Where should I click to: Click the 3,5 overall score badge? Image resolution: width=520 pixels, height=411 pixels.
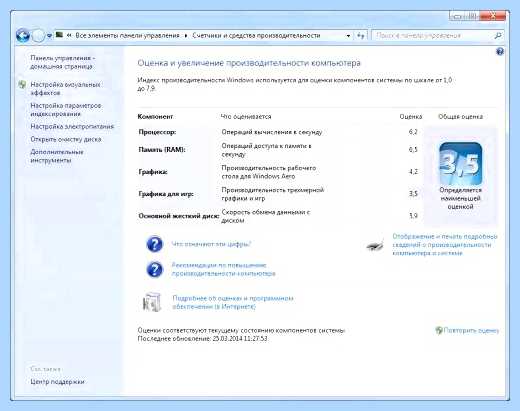point(460,163)
